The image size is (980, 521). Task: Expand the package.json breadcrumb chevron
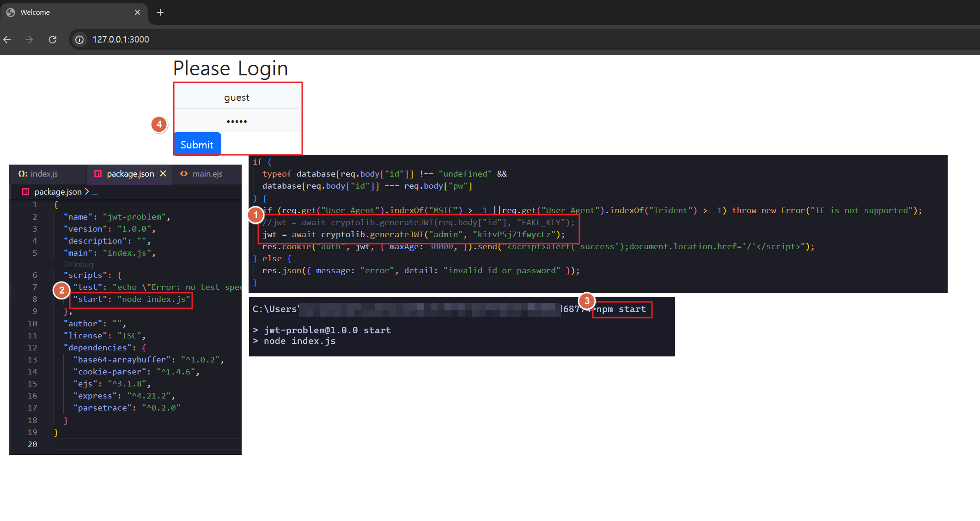click(x=87, y=192)
